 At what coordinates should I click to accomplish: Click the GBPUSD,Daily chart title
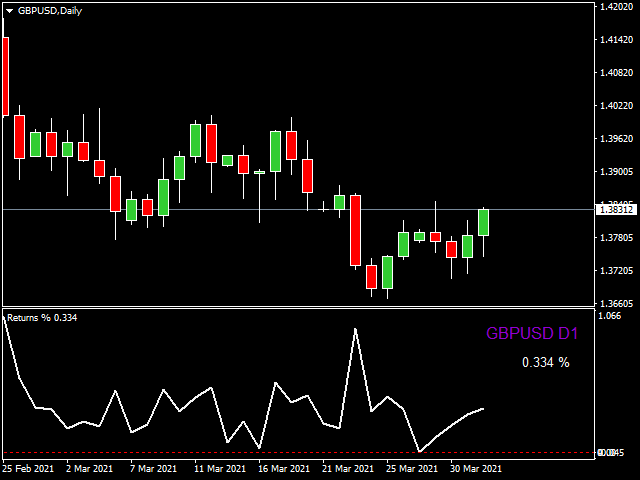(x=50, y=11)
